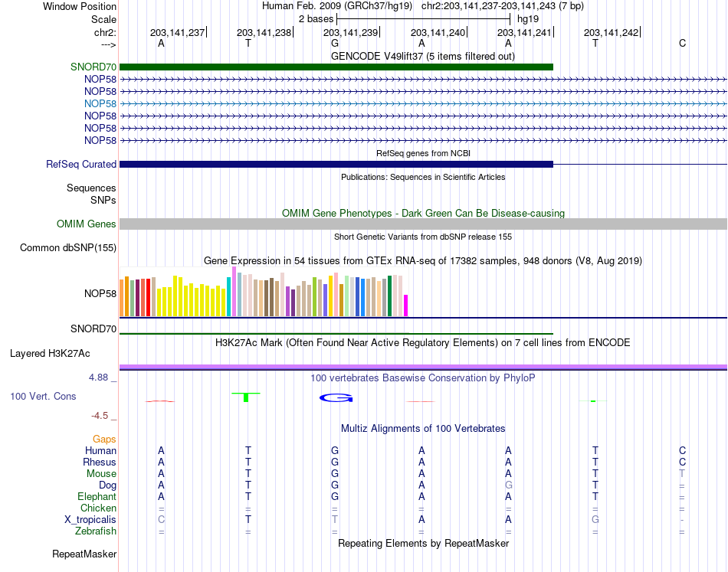Click the OMIM Genes side label
Screen dimensions: 728x572
(x=87, y=224)
